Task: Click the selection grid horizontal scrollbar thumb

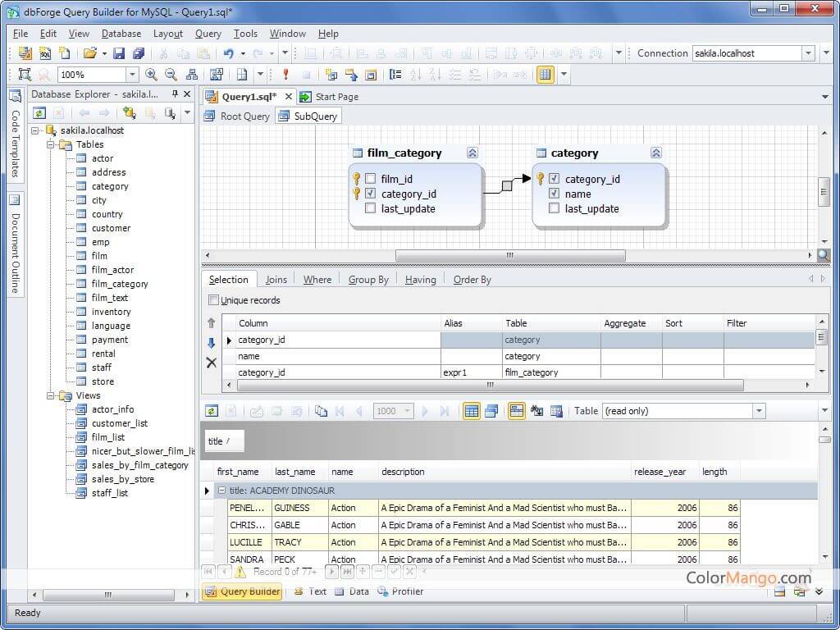Action: pyautogui.click(x=490, y=385)
